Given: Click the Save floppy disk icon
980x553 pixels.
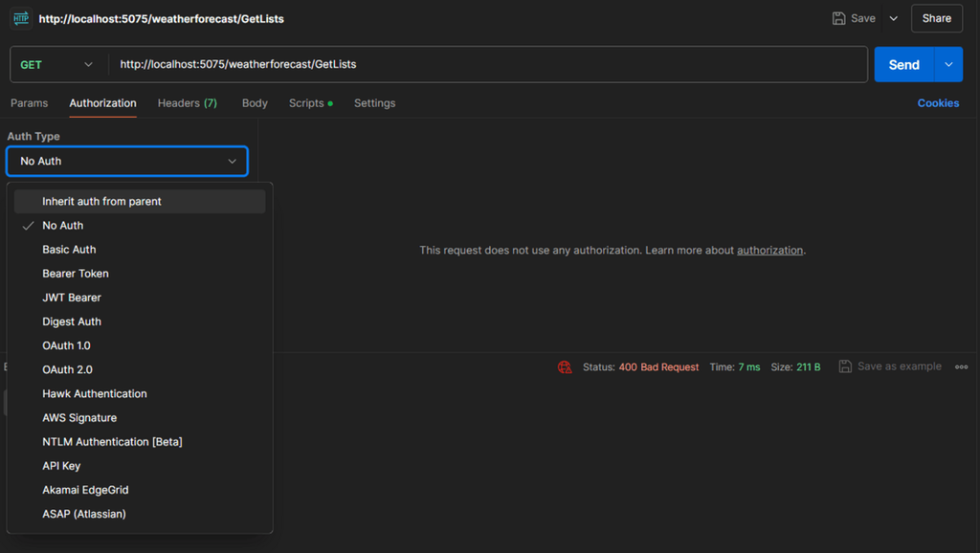Looking at the screenshot, I should pyautogui.click(x=839, y=18).
